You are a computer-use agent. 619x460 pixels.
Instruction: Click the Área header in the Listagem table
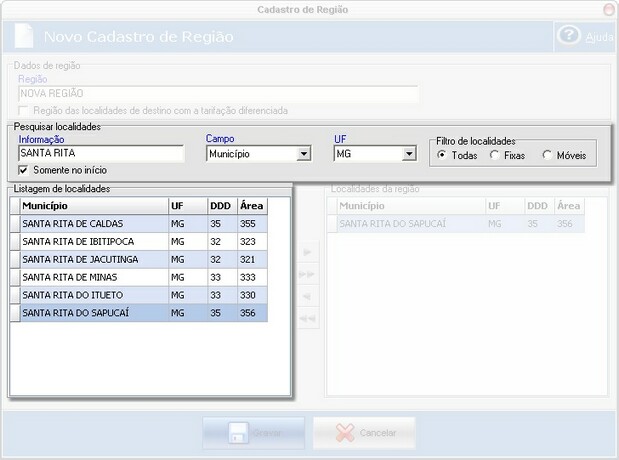coord(253,206)
